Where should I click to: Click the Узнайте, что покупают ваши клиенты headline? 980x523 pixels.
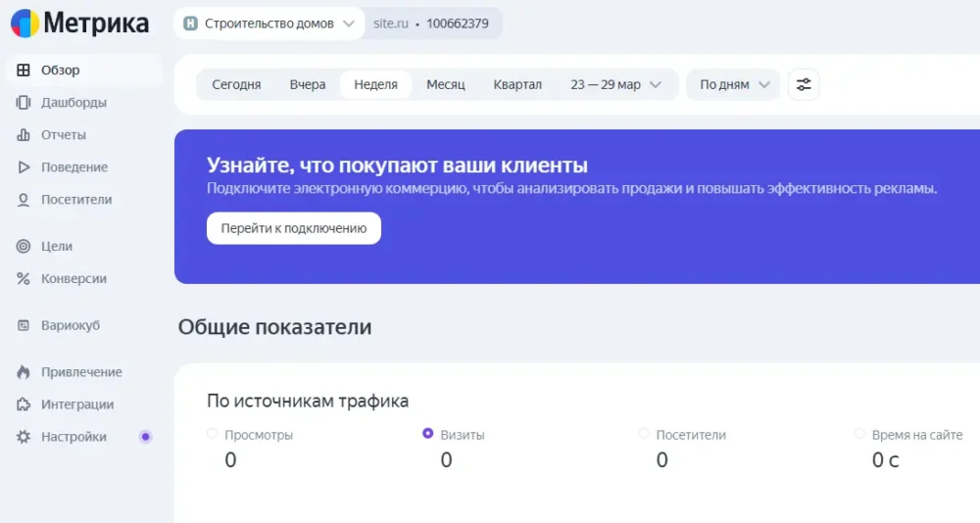(x=398, y=165)
